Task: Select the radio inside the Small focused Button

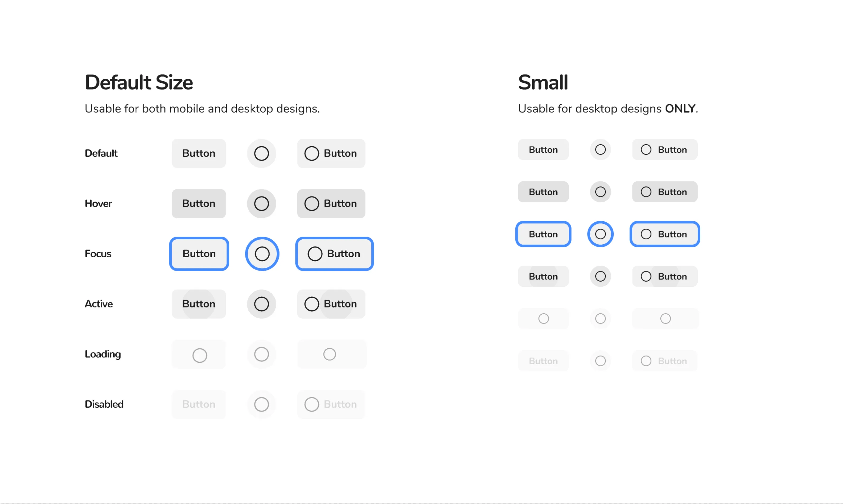Action: point(646,234)
